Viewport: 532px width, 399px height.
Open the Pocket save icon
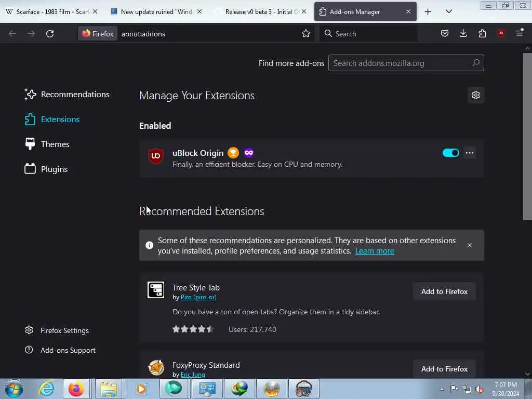tap(445, 33)
